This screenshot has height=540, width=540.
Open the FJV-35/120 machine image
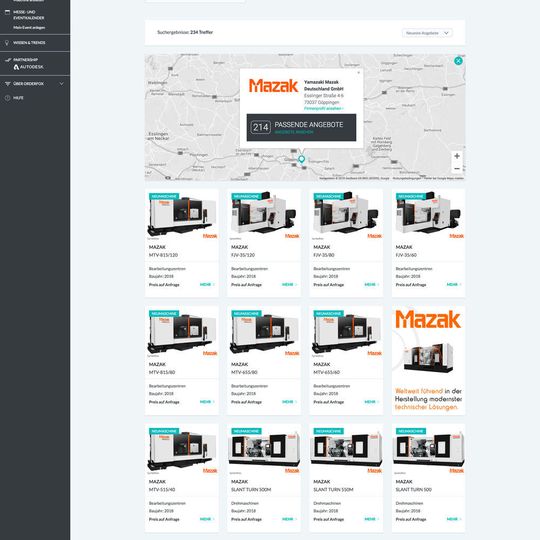point(264,215)
